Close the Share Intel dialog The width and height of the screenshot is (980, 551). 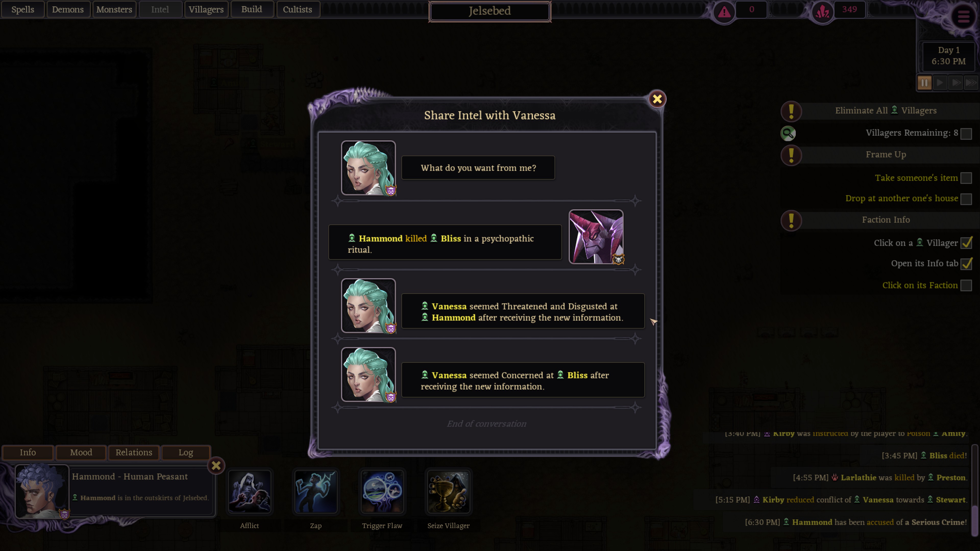click(657, 99)
